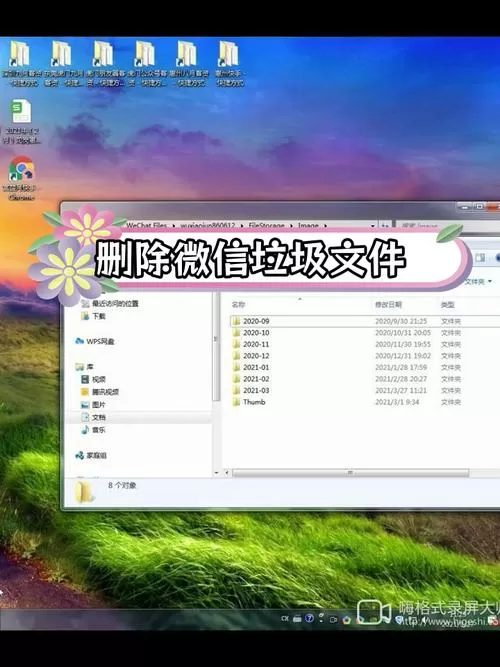Viewport: 500px width, 667px height.
Task: Launch the Chrome desktop shortcut
Action: (x=21, y=178)
